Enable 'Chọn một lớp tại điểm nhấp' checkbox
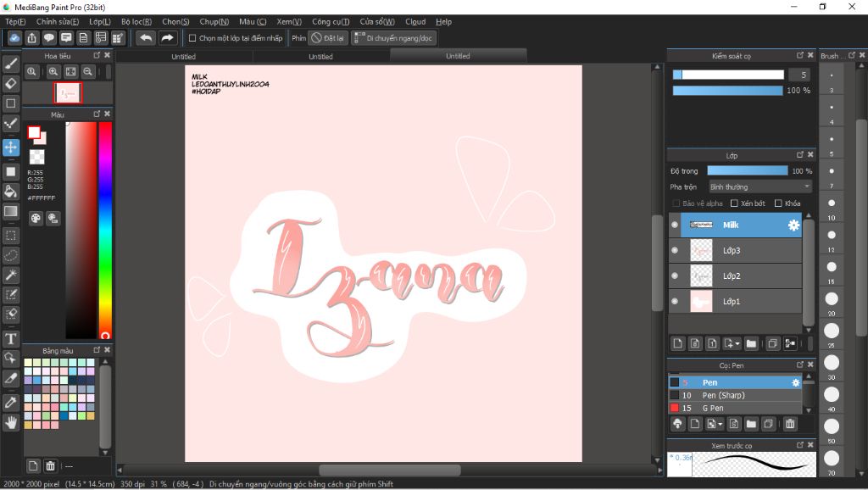The width and height of the screenshot is (868, 490). click(192, 38)
